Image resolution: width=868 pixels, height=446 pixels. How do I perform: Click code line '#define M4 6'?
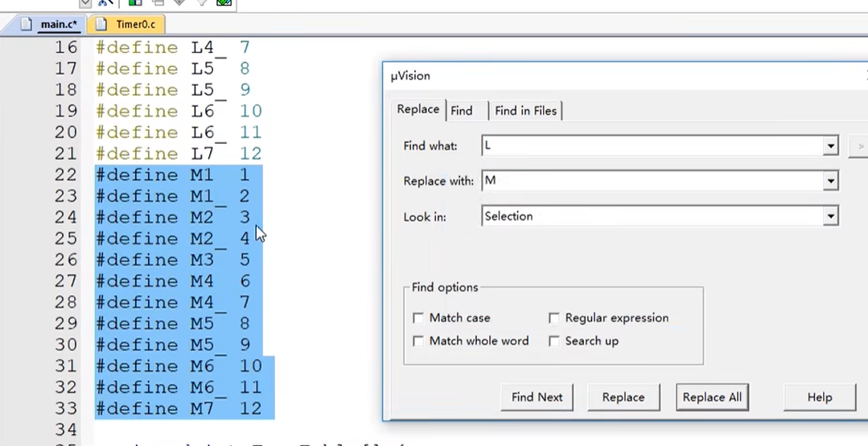point(173,281)
